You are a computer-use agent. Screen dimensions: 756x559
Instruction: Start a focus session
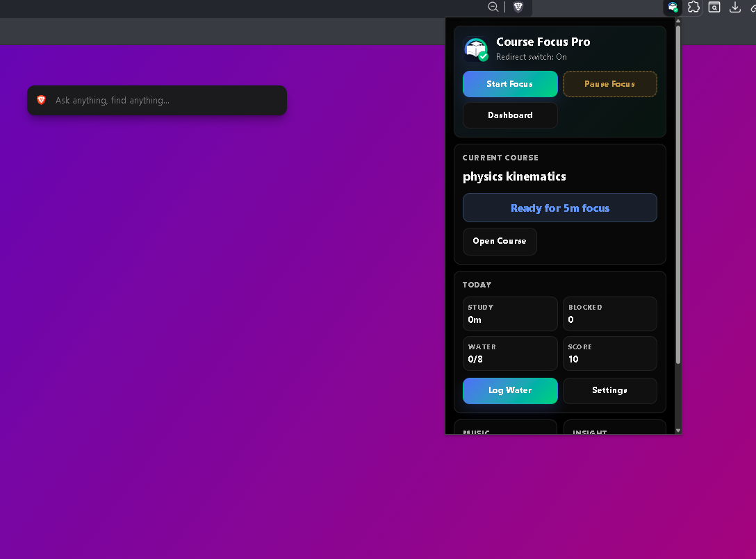point(510,84)
